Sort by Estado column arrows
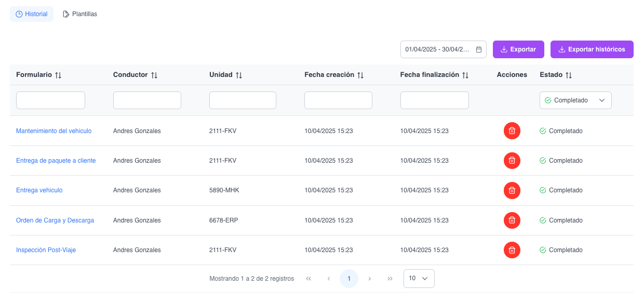This screenshot has height=302, width=644. [569, 75]
